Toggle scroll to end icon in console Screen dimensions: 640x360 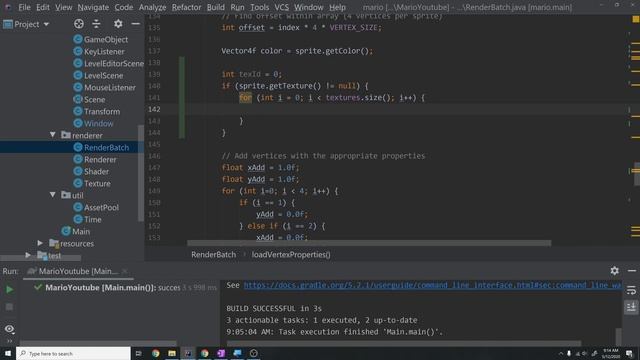pos(631,307)
